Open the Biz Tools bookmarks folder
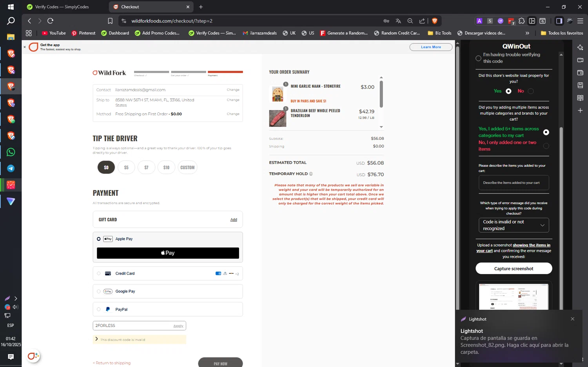This screenshot has height=367, width=588. 439,33
